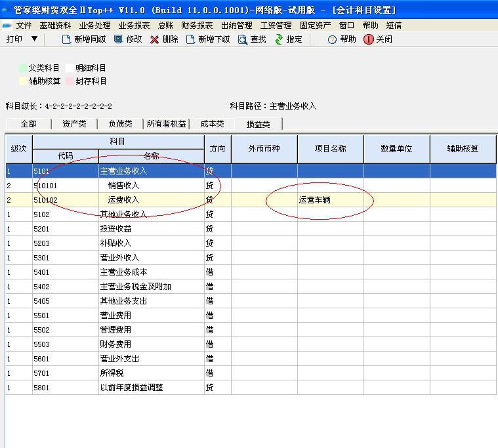Click account code 5801
This screenshot has height=448, width=498.
pos(41,388)
